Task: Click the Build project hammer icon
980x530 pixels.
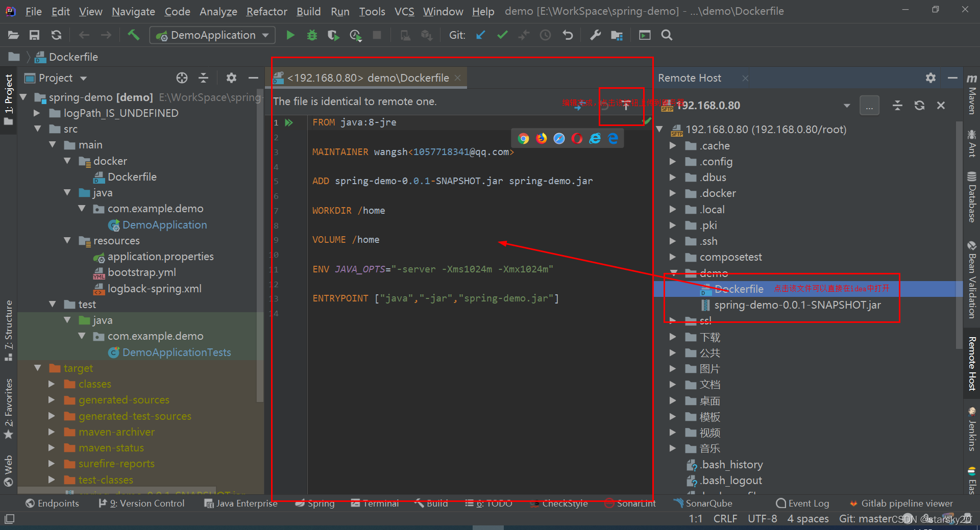Action: click(133, 35)
